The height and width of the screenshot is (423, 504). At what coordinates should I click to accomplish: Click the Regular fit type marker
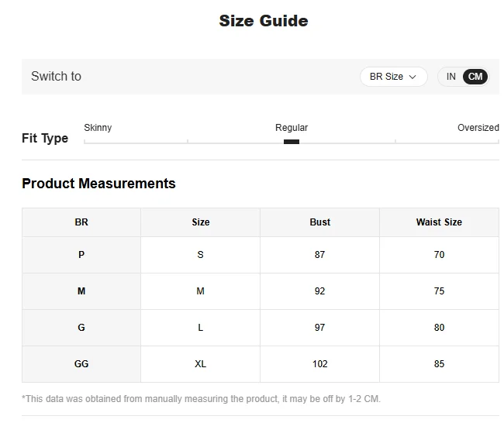coord(292,141)
